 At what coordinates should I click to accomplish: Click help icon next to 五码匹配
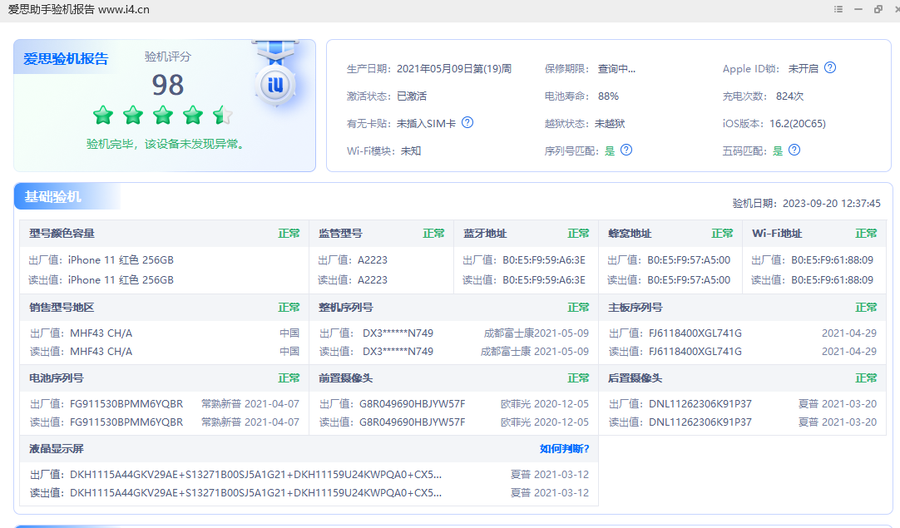[794, 150]
